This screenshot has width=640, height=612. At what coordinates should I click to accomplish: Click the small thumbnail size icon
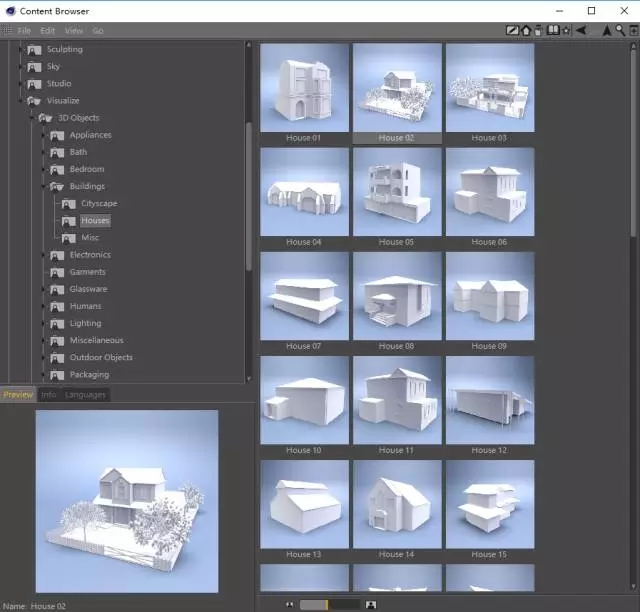(x=290, y=604)
